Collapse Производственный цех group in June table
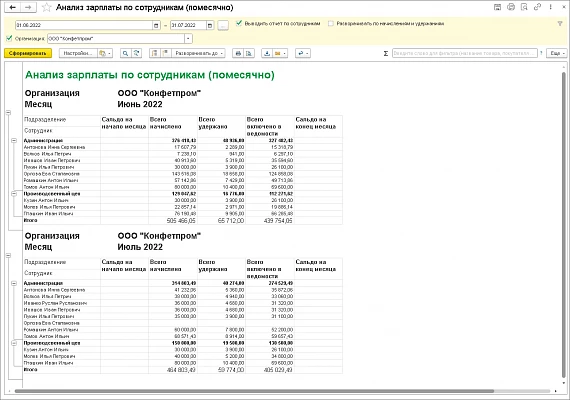The image size is (570, 400). click(14, 193)
